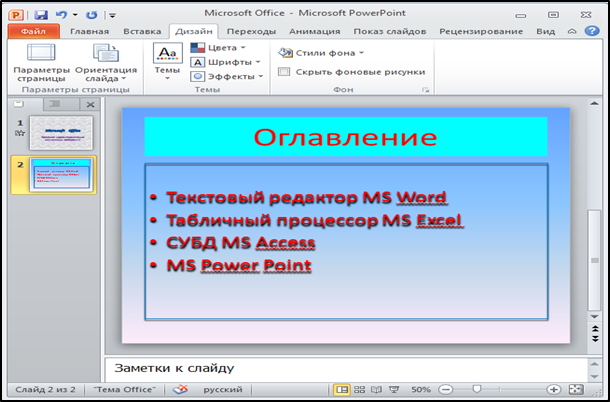
Task: Open Параметры страницы page setup
Action: coord(41,62)
